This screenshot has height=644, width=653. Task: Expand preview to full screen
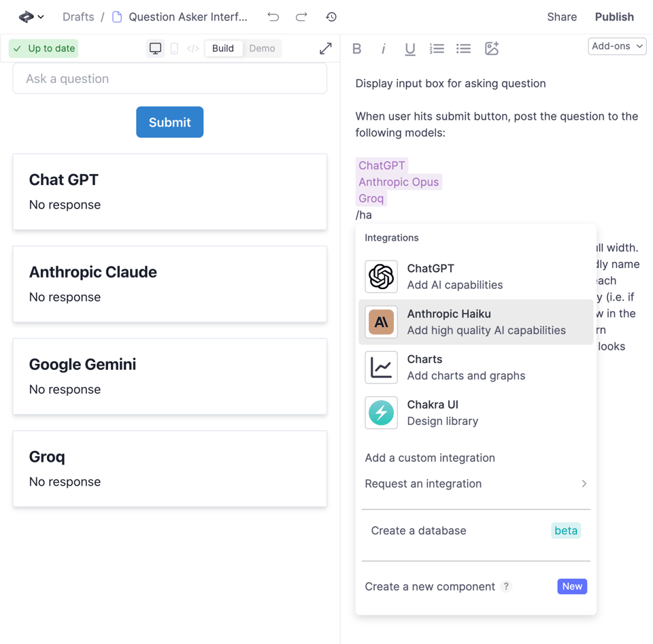tap(326, 48)
